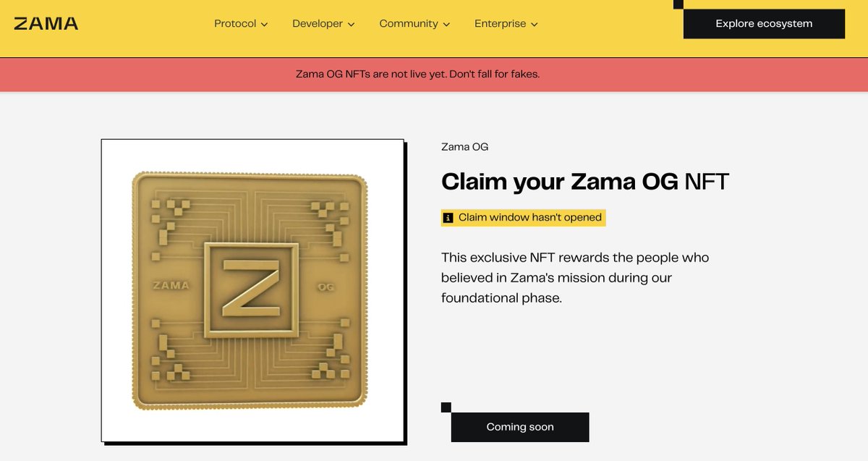Click the Z emblem on the coin

(250, 289)
